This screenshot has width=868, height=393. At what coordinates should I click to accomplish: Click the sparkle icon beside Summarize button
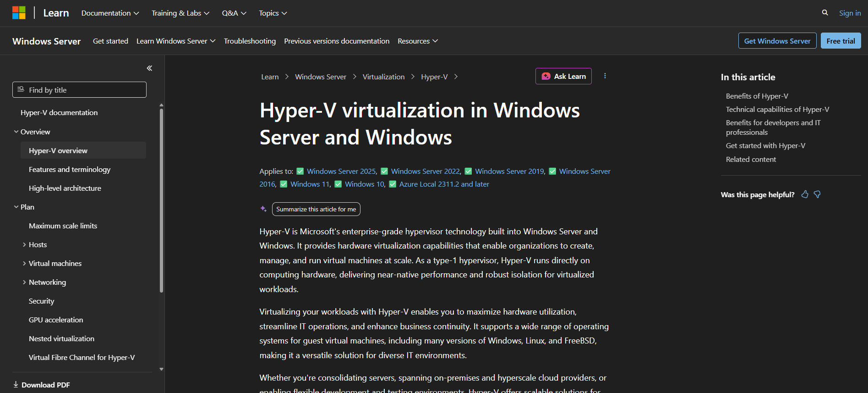(x=263, y=209)
